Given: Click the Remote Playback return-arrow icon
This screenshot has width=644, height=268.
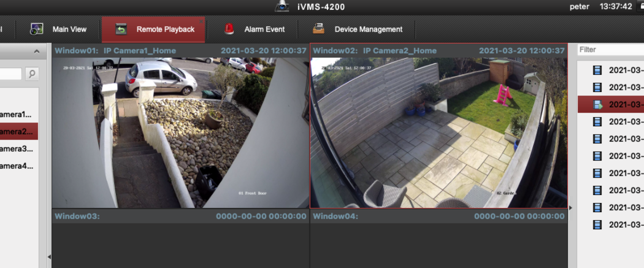Looking at the screenshot, I should tap(121, 29).
